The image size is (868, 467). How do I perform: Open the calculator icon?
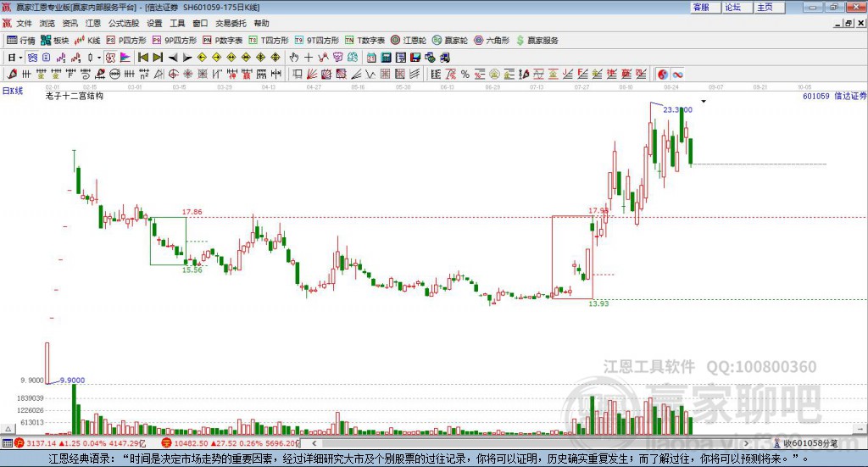[386, 58]
